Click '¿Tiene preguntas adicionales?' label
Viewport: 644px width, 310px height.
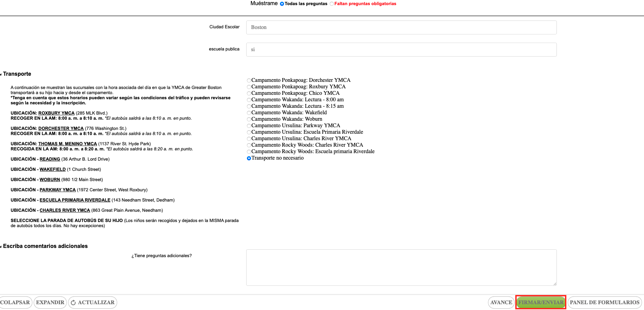(162, 256)
